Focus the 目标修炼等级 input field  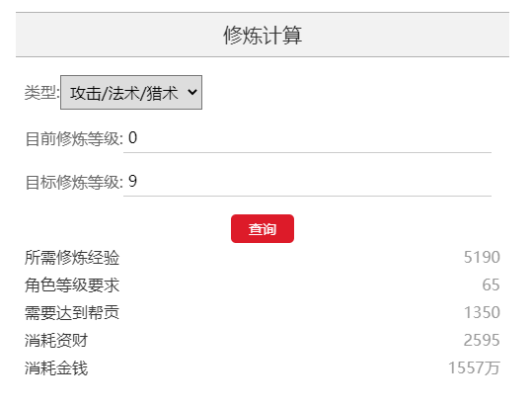pyautogui.click(x=307, y=182)
